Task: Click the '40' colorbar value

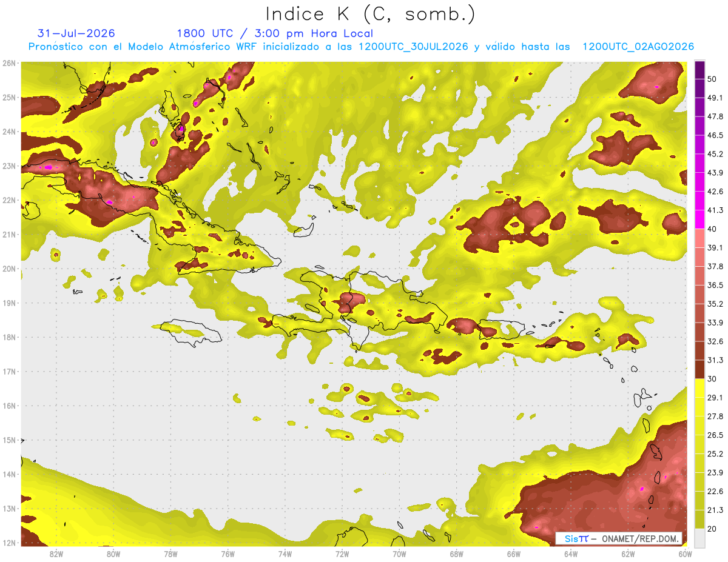Action: point(713,229)
